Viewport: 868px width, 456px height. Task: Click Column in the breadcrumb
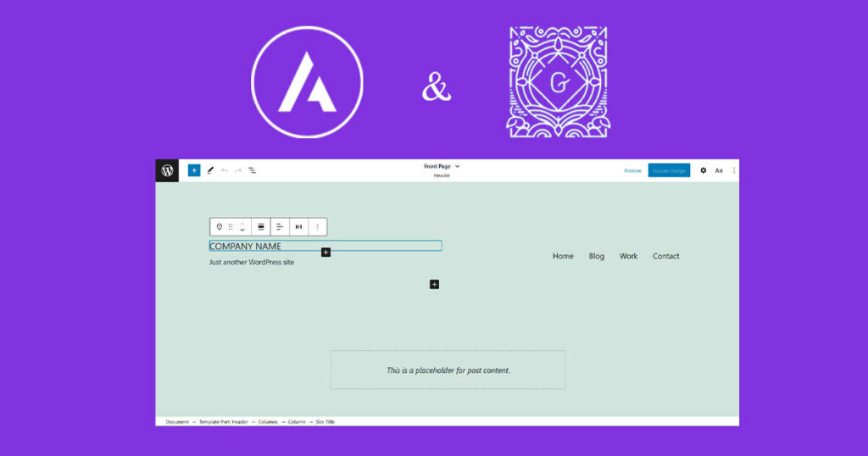[297, 422]
